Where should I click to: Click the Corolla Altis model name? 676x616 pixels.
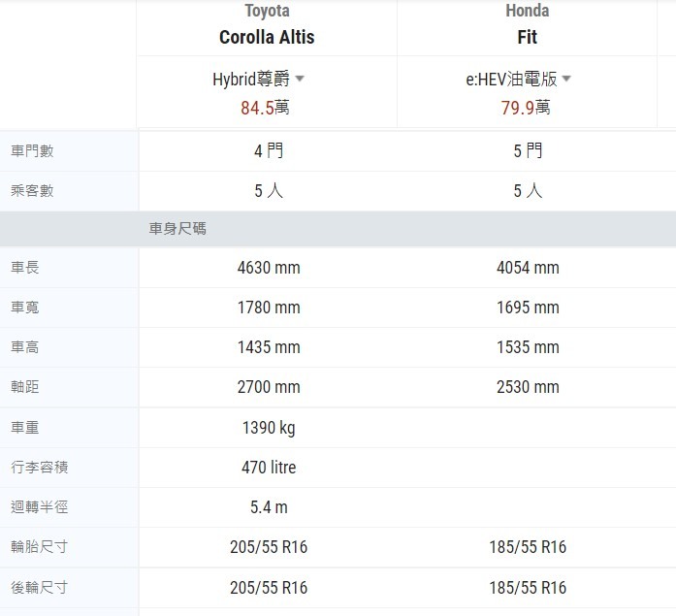pos(267,37)
